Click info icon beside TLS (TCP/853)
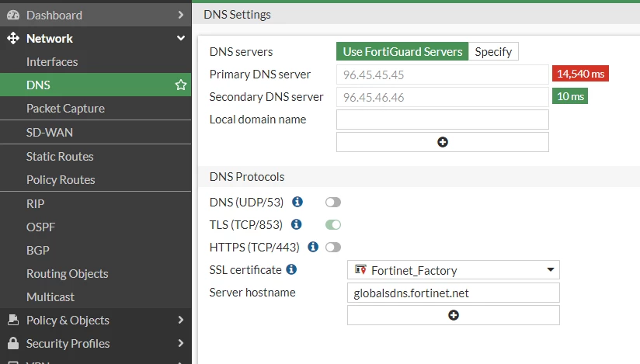 297,224
